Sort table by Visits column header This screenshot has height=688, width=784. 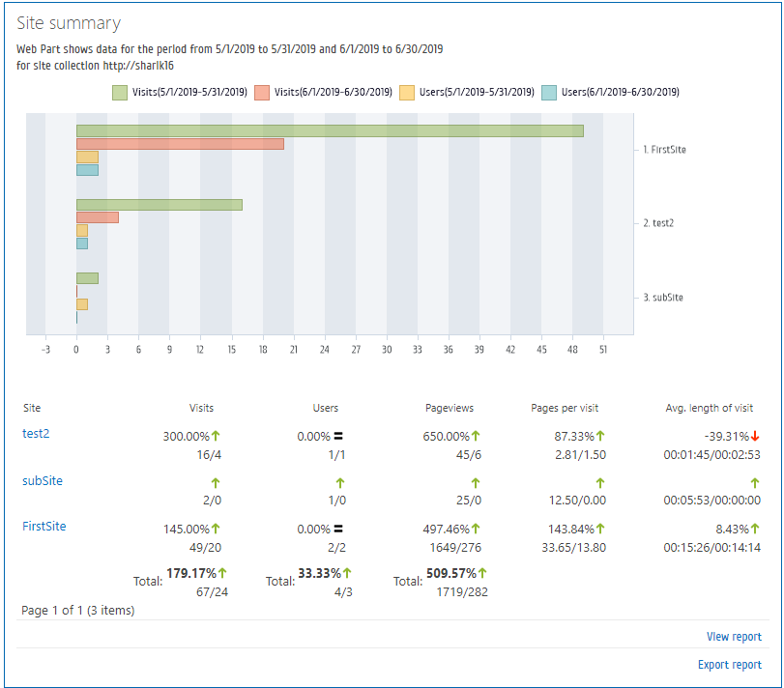201,408
